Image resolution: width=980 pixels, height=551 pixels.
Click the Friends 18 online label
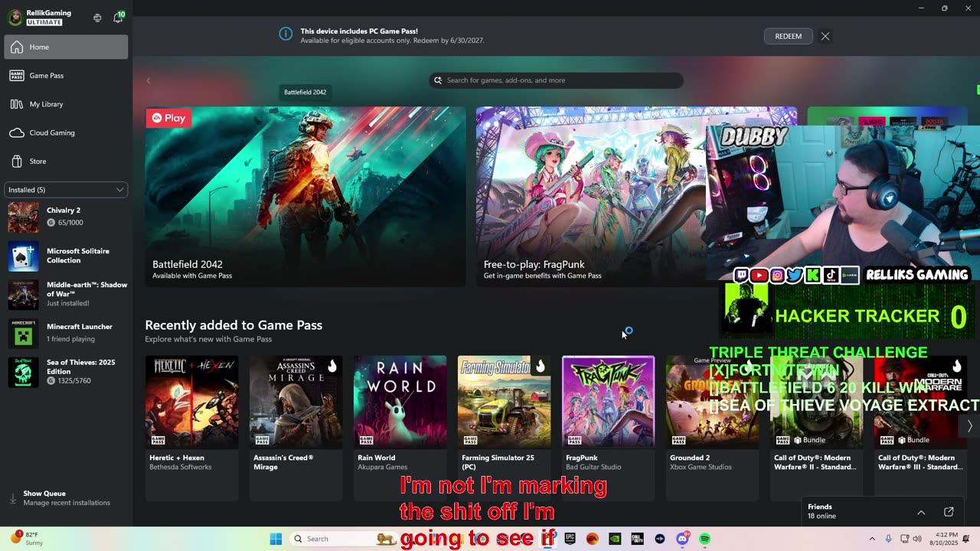[822, 511]
